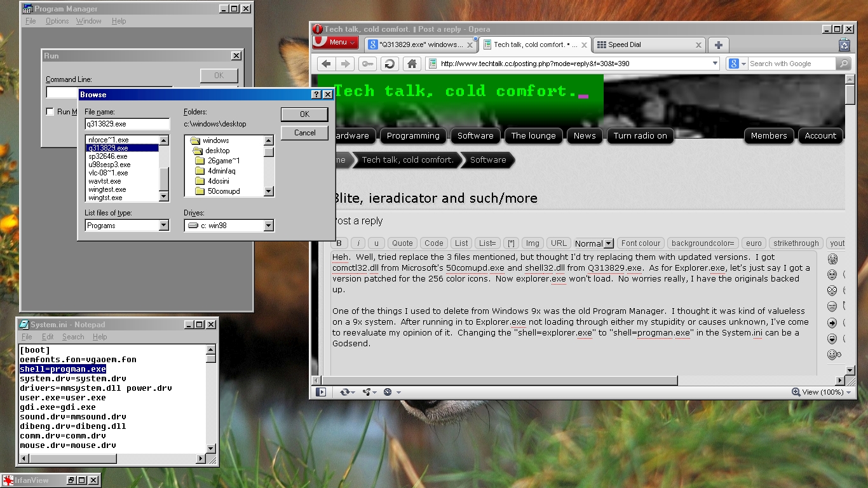Toggle the Run Minimized checkbox
Screen dimensions: 868x488
pos(50,112)
